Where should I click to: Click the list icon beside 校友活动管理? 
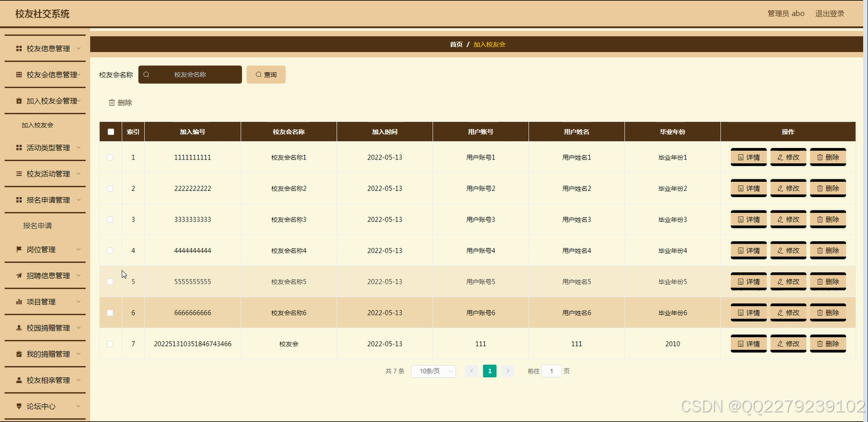pos(19,173)
